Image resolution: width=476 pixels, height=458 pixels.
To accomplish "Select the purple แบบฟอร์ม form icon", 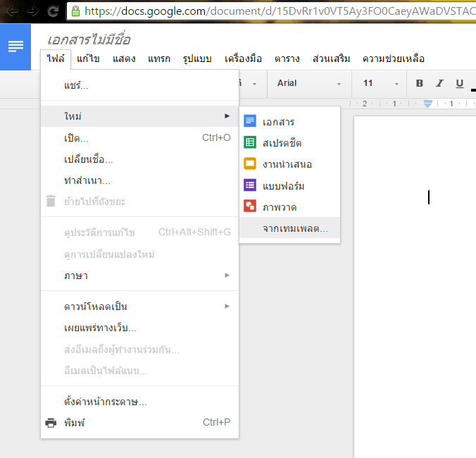I will pos(250,185).
